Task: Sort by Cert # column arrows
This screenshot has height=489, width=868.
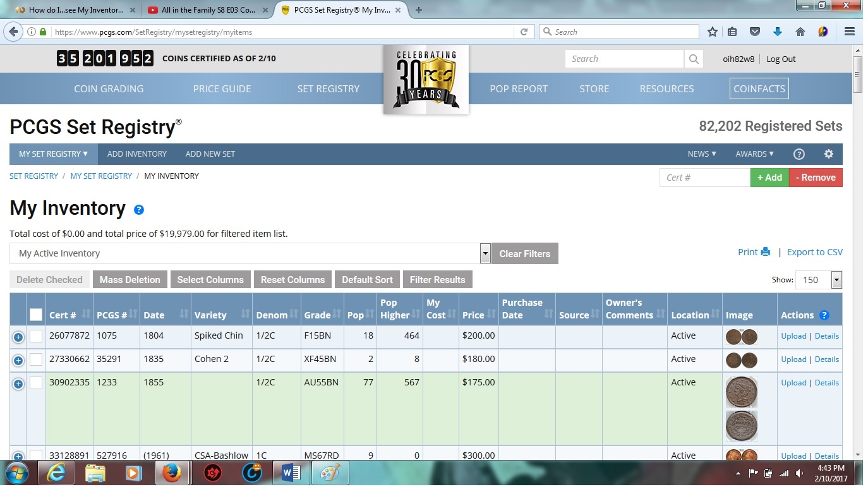Action: 86,315
